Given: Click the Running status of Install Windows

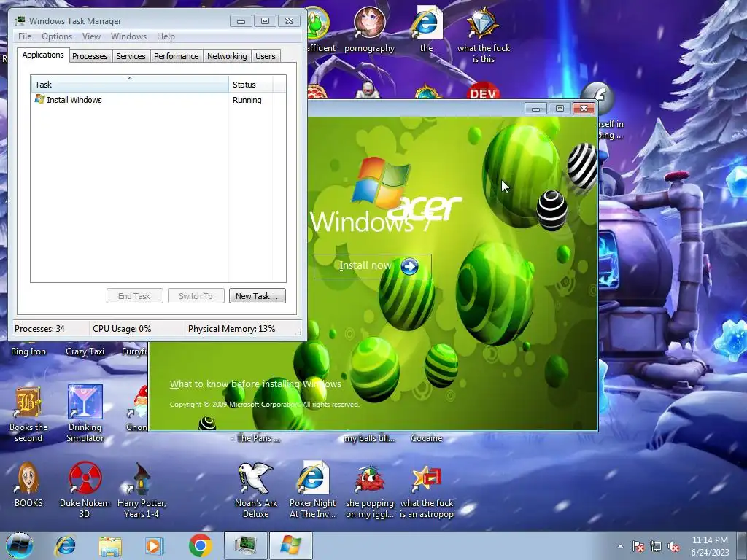Looking at the screenshot, I should pos(247,100).
